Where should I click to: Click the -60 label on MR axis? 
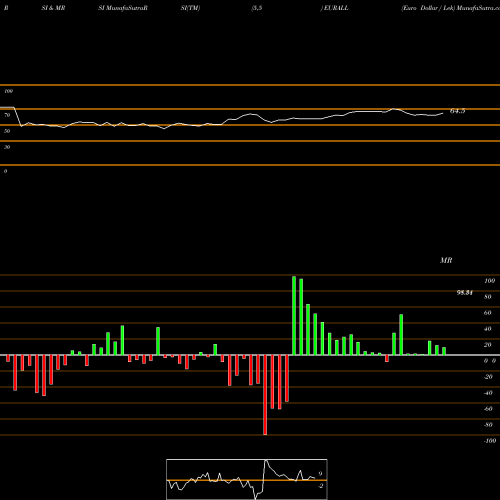(488, 409)
